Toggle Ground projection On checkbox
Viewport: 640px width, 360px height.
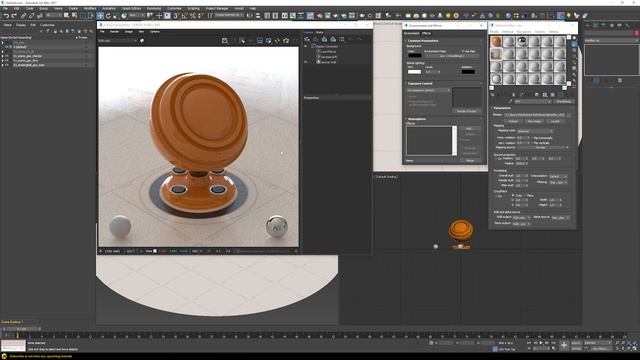coord(497,158)
